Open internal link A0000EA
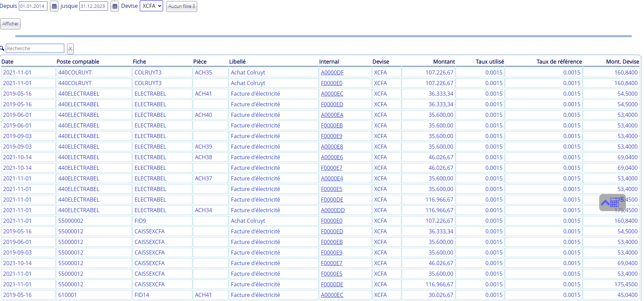The height and width of the screenshot is (301, 644). click(332, 115)
